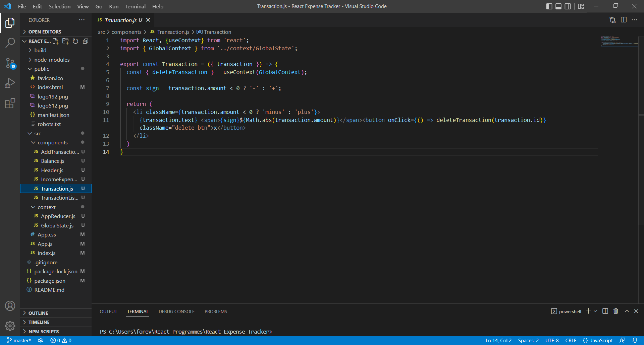This screenshot has width=644, height=345.
Task: Click the feedback icon in status bar
Action: (x=623, y=340)
